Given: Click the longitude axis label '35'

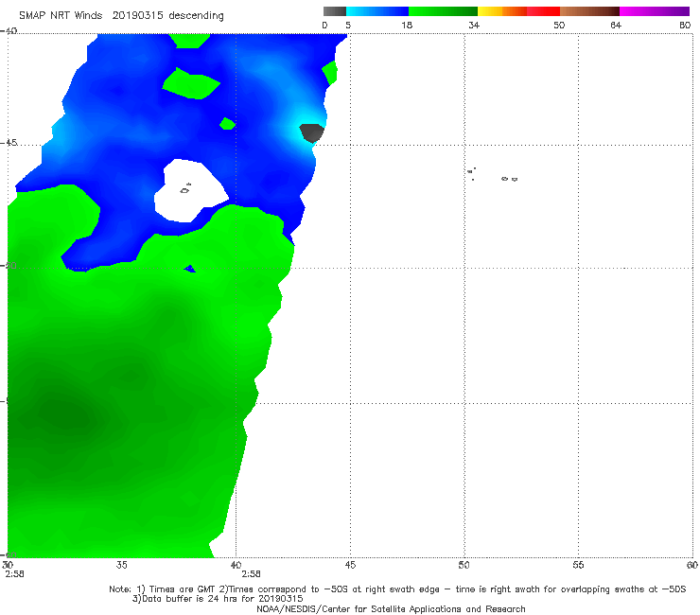Looking at the screenshot, I should (x=121, y=566).
